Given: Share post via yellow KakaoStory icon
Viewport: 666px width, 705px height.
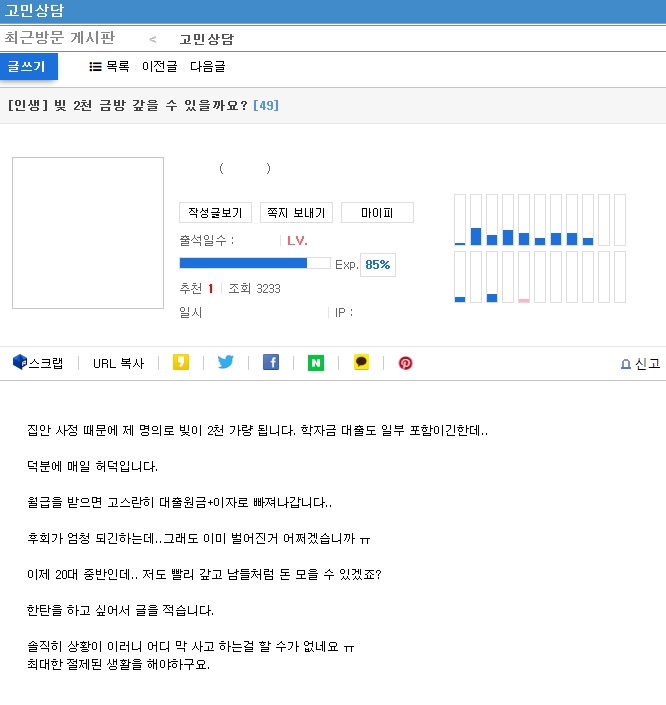Looking at the screenshot, I should pyautogui.click(x=181, y=362).
